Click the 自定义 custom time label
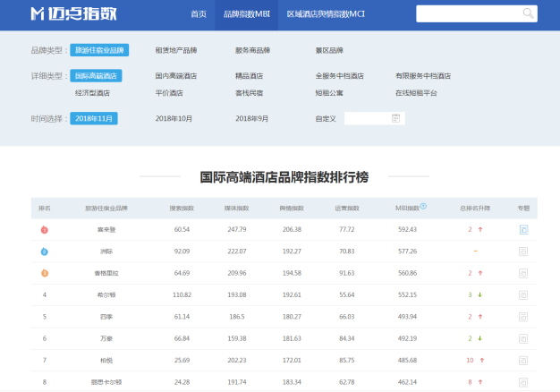Viewport: 560px width, 392px height. pyautogui.click(x=326, y=119)
